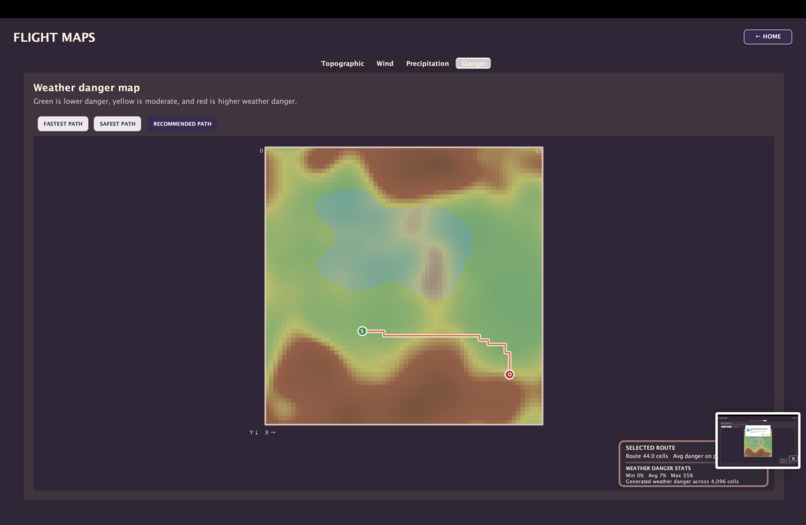Click the red destination marker D
Image resolution: width=806 pixels, height=525 pixels.
pos(509,374)
